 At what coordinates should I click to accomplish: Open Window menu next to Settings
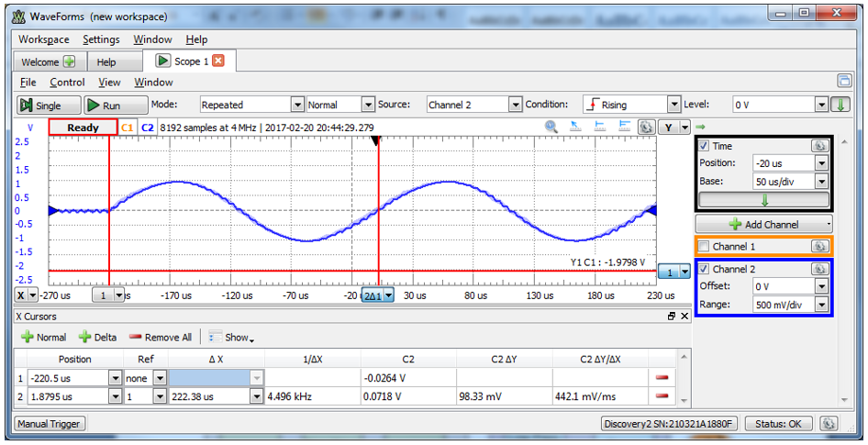(x=153, y=39)
